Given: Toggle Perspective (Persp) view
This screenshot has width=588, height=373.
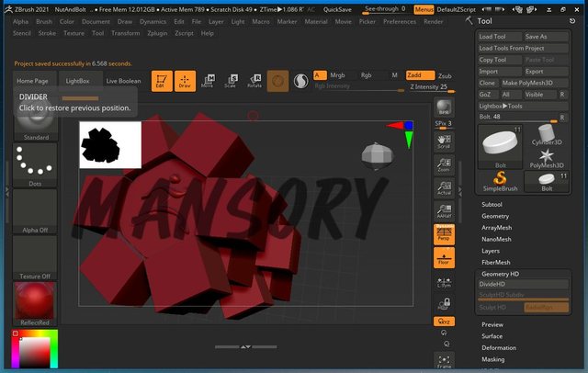Looking at the screenshot, I should [x=445, y=234].
